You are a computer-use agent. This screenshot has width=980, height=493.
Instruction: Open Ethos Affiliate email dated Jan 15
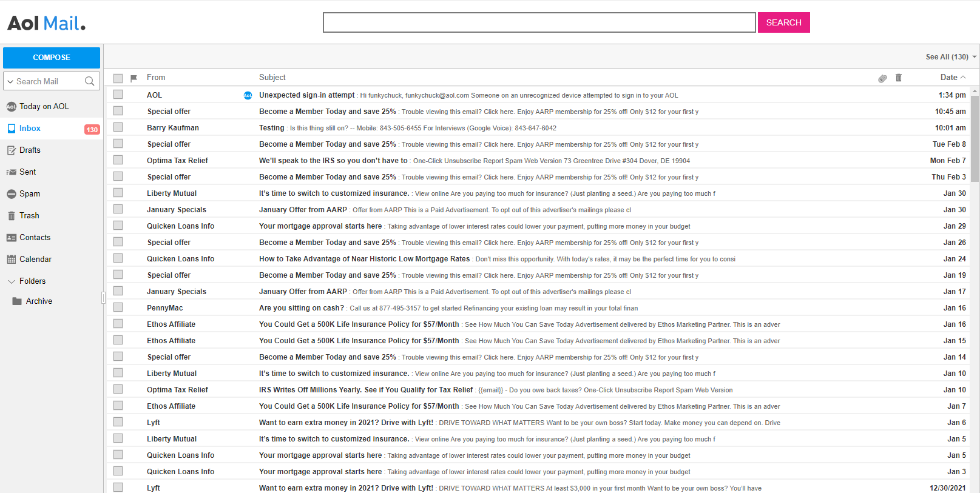point(539,341)
